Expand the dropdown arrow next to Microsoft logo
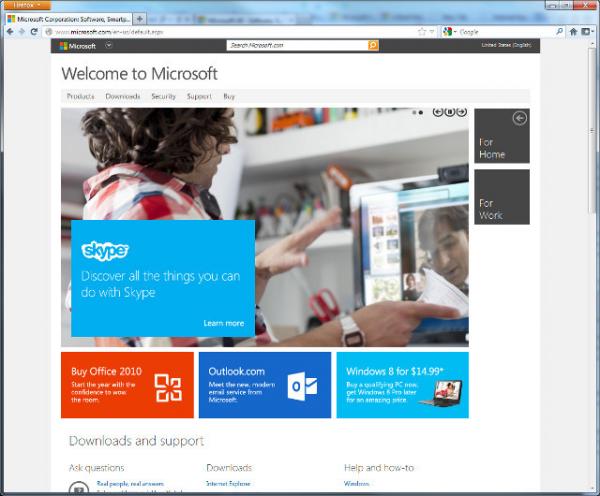 pyautogui.click(x=109, y=46)
